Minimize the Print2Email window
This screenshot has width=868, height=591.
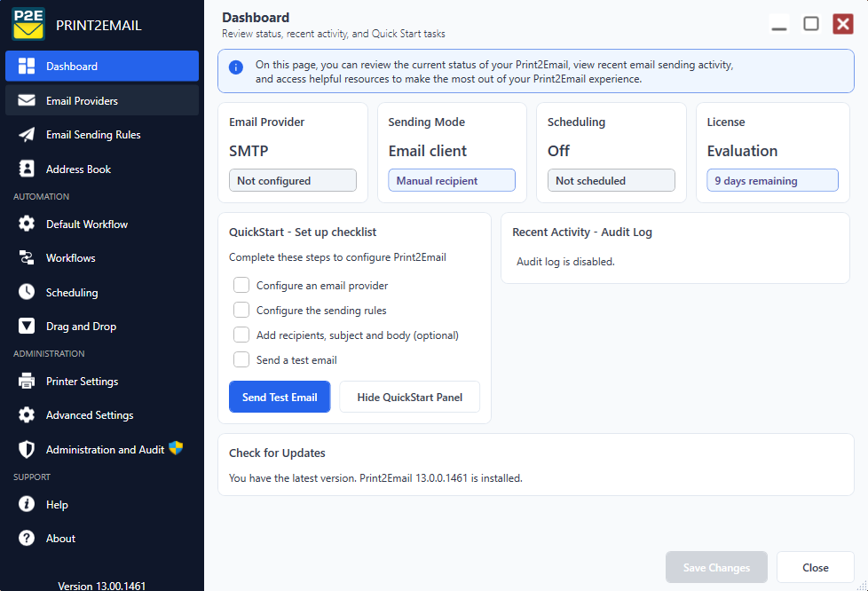tap(779, 24)
